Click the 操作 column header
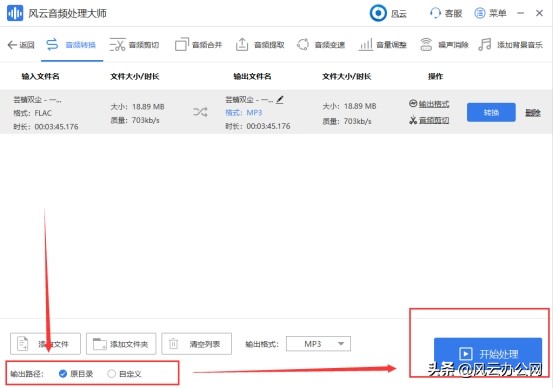Screen dimensions: 554x388 click(435, 76)
